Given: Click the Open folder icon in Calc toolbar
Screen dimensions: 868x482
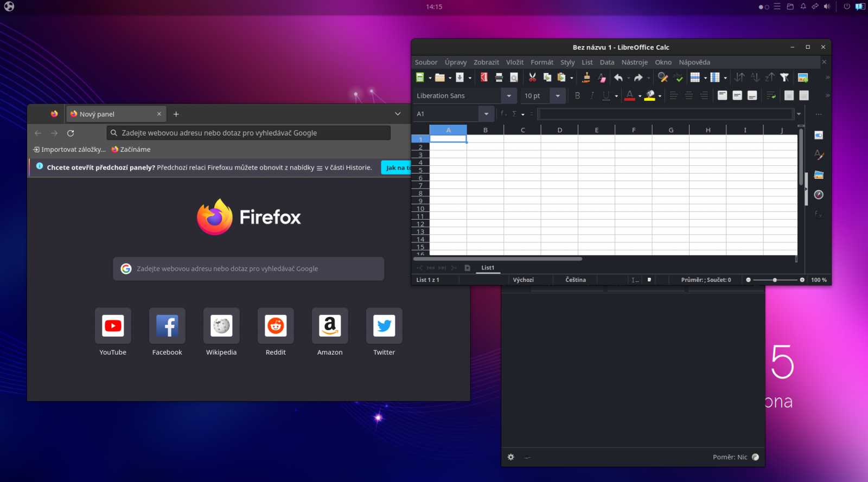Looking at the screenshot, I should [440, 78].
